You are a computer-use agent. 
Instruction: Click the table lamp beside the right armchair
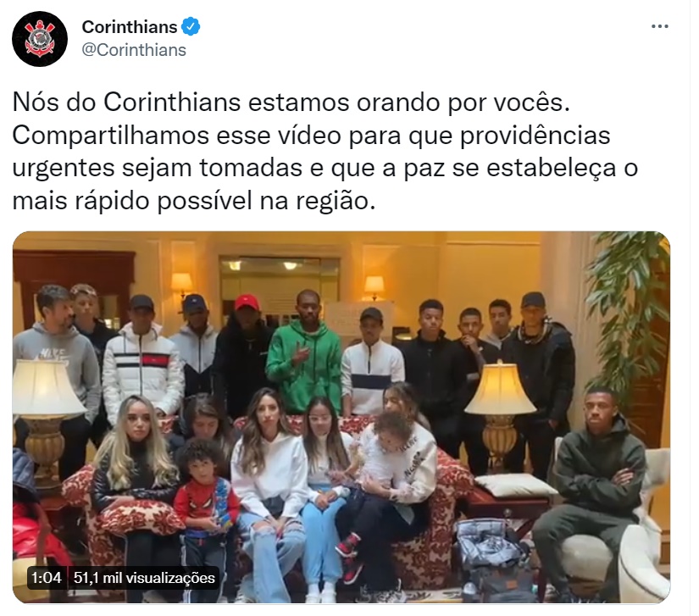click(x=500, y=408)
